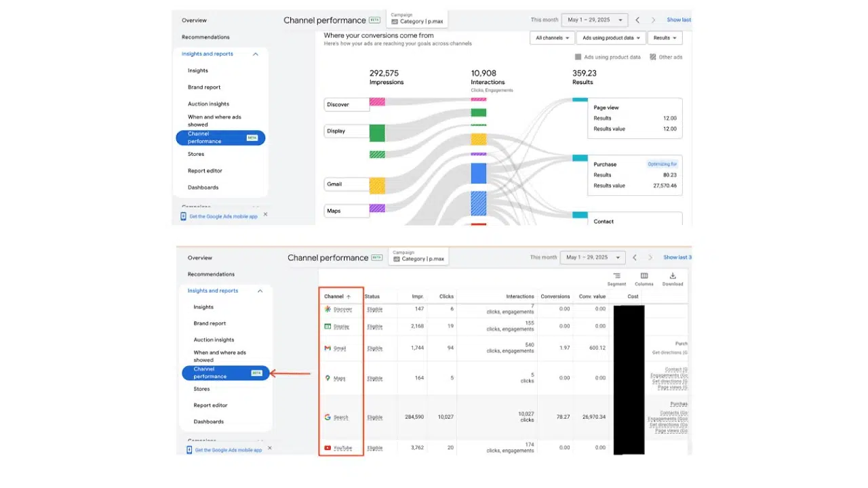This screenshot has height=488, width=868.
Task: Click the Display channel box in the Sankey chart
Action: click(x=347, y=131)
